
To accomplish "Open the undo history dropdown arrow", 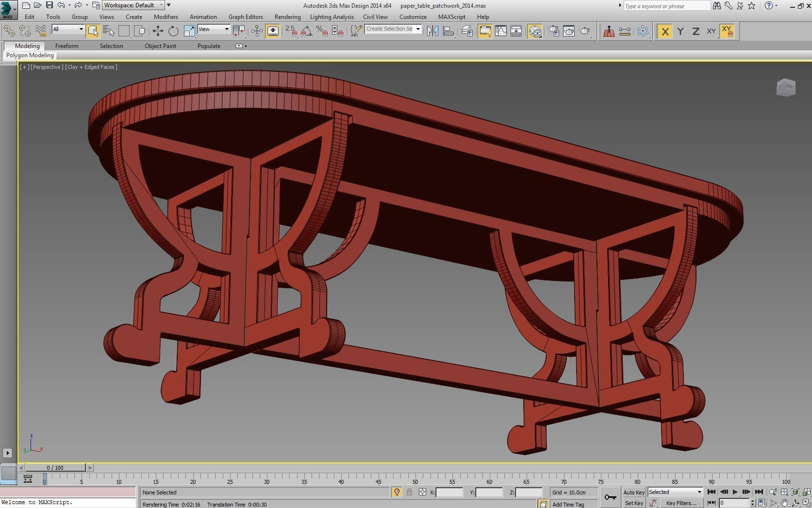I will click(x=69, y=5).
